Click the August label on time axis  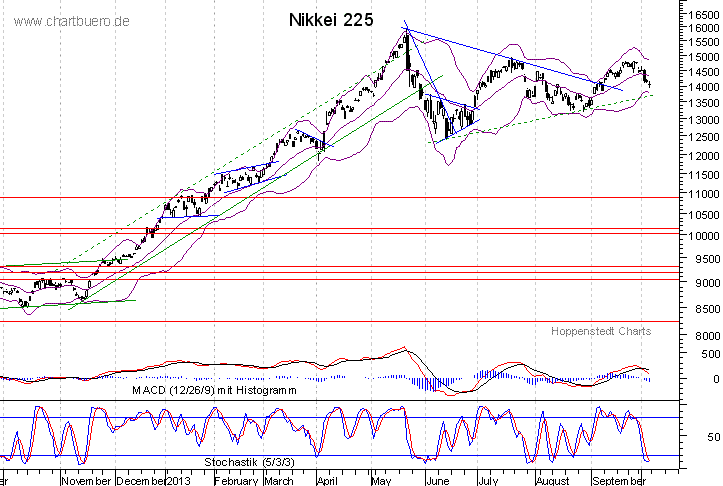pyautogui.click(x=553, y=480)
